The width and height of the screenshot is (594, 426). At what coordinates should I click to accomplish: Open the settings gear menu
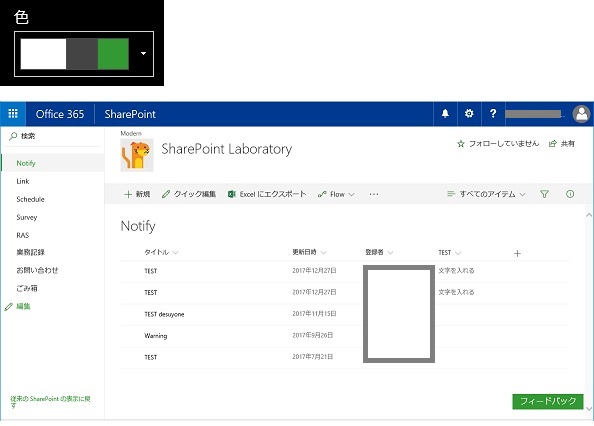pos(469,113)
